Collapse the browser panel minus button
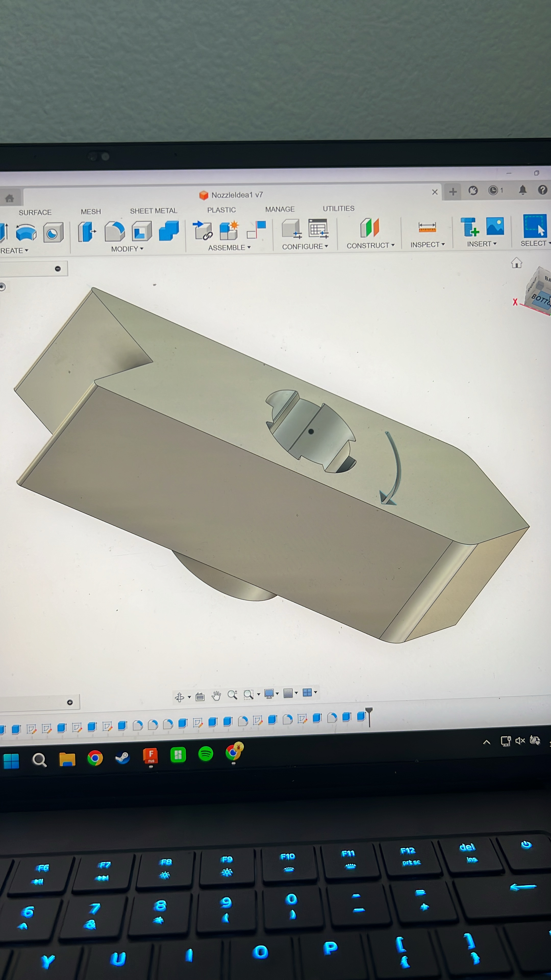 pos(58,268)
